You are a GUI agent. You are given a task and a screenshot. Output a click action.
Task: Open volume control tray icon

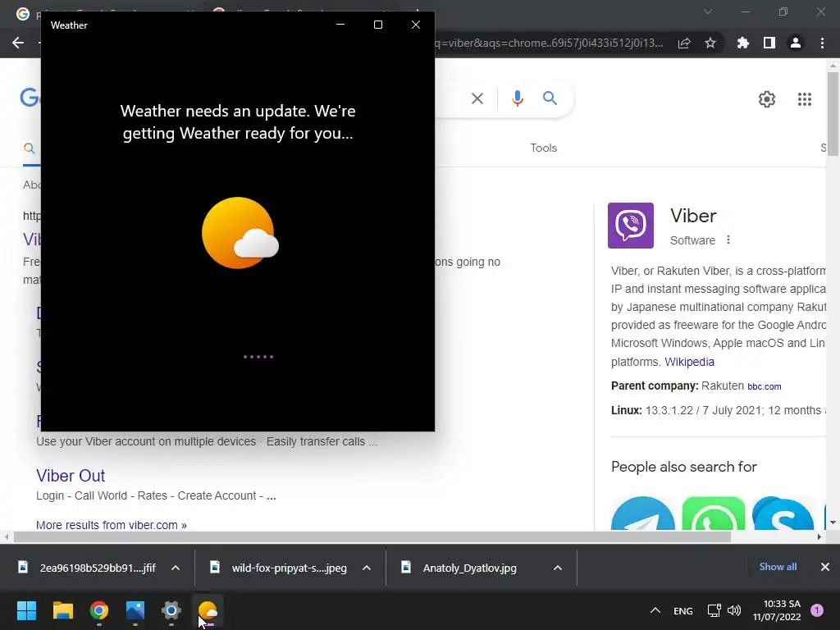click(734, 610)
